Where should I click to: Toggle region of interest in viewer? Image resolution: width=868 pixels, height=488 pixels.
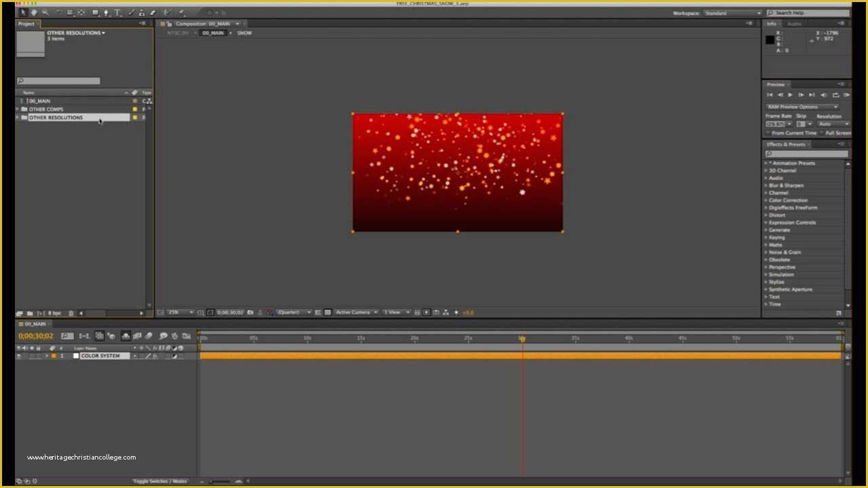[318, 312]
